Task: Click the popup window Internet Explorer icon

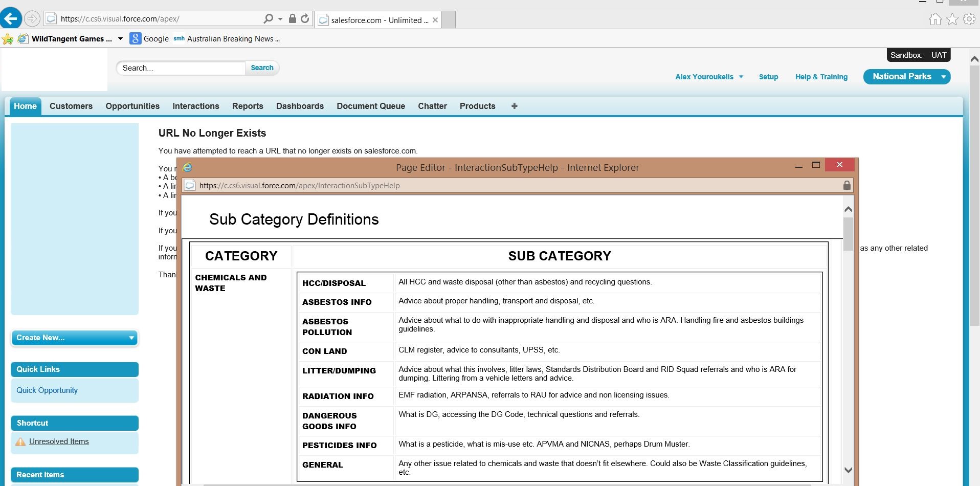Action: [x=188, y=167]
